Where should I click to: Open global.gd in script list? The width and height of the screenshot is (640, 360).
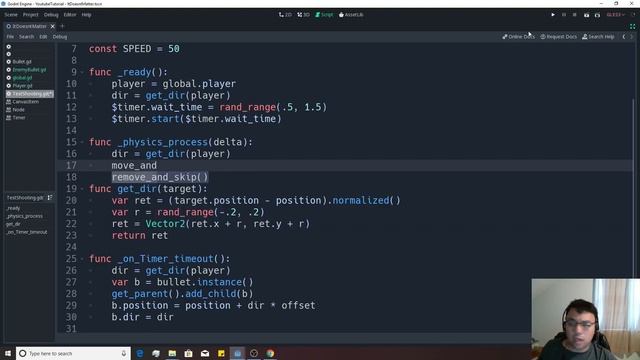[x=22, y=78]
